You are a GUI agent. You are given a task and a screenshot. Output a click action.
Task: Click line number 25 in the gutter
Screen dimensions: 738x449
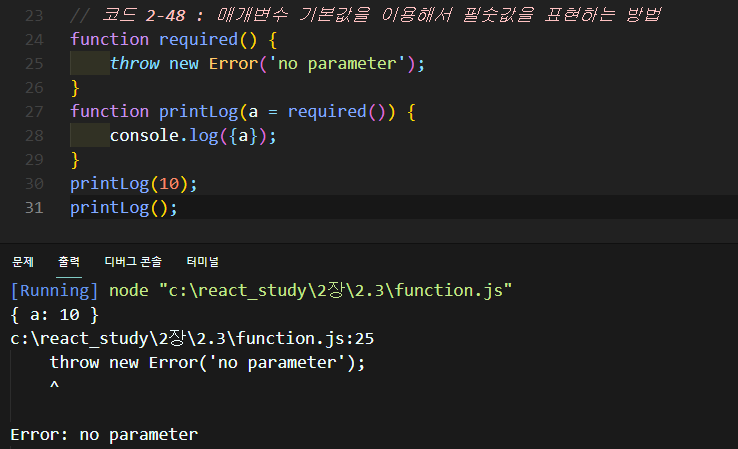[x=34, y=64]
